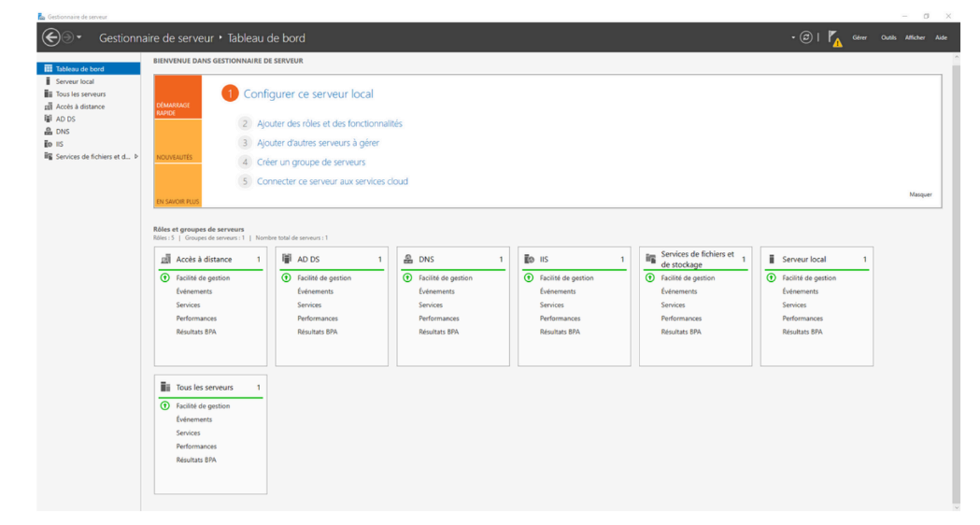Open the dropdown arrow left of refresh
The image size is (980, 525).
793,37
